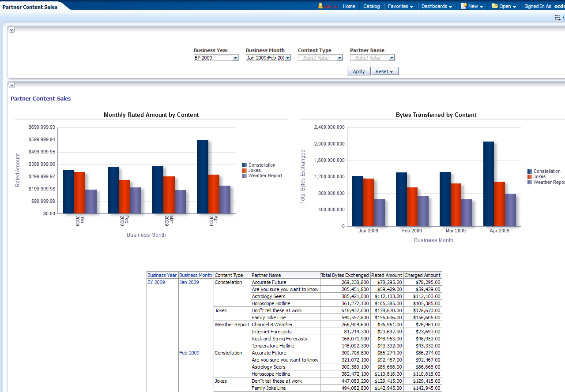This screenshot has height=392, width=565.
Task: Expand the Business Month dropdown
Action: [x=287, y=58]
